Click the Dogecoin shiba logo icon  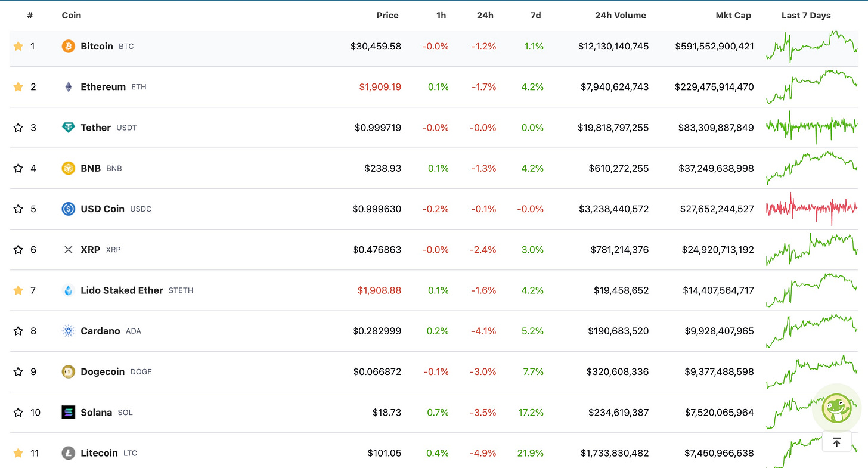(x=69, y=371)
